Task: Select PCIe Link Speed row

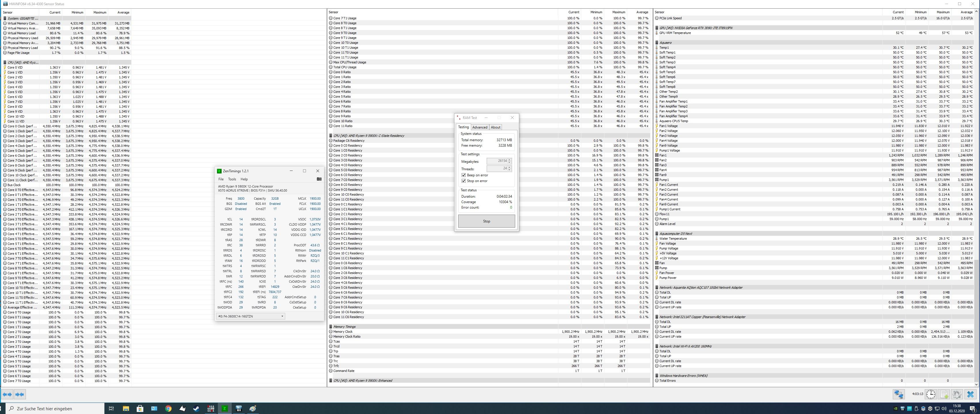Action: [x=814, y=18]
